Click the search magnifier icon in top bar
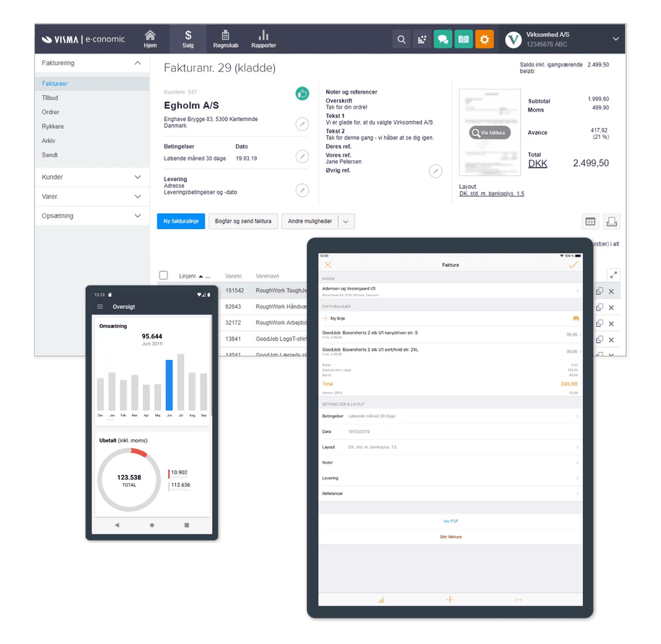The image size is (661, 644). [x=401, y=40]
